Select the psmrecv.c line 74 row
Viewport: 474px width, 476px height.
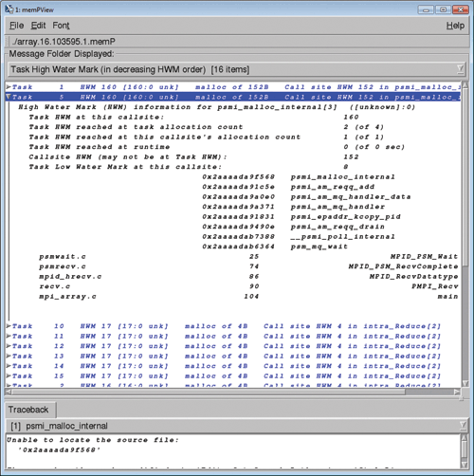point(248,266)
